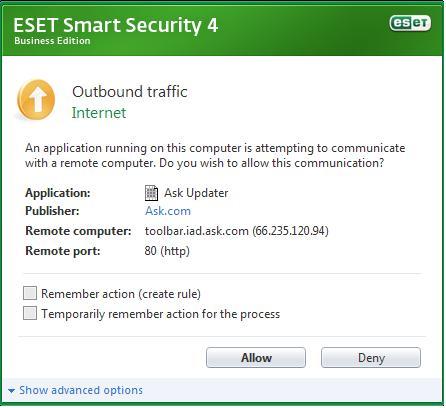Click the Outbound traffic heading
This screenshot has width=446, height=408.
130,92
